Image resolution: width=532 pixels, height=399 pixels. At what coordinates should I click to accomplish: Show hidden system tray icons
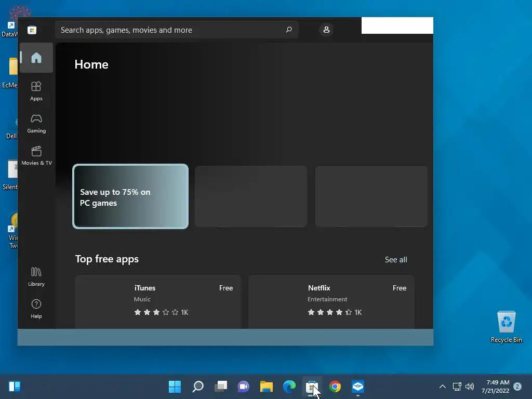point(443,387)
